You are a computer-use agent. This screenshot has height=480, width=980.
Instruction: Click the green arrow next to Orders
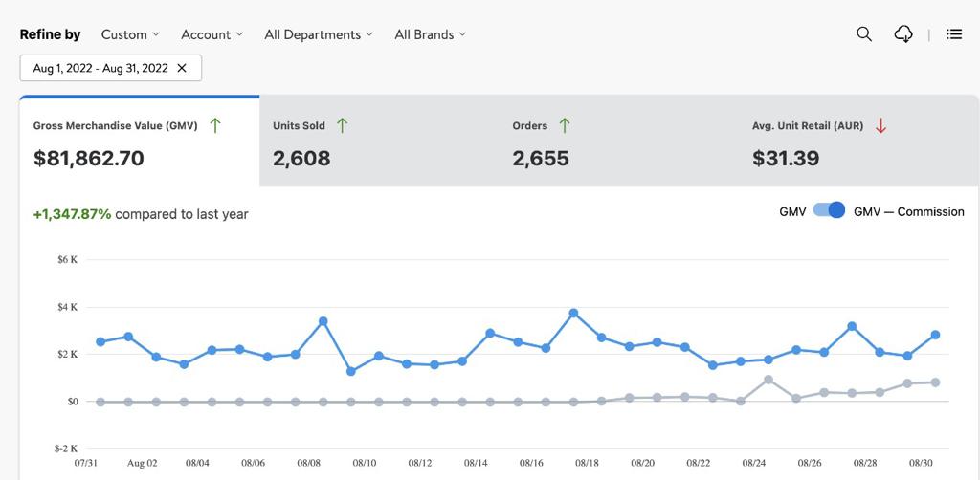pos(565,125)
